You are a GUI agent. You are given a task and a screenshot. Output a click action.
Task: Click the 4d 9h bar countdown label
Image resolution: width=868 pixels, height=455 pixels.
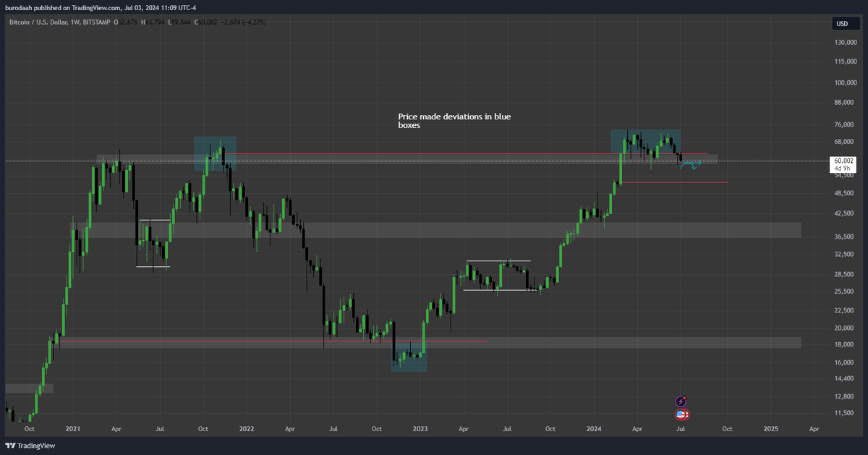[842, 168]
